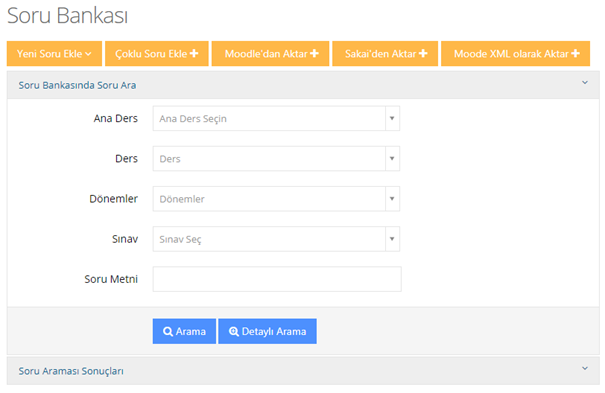605x393 pixels.
Task: Click the zoom magnifier icon on Detaylı Arama
Action: [234, 332]
